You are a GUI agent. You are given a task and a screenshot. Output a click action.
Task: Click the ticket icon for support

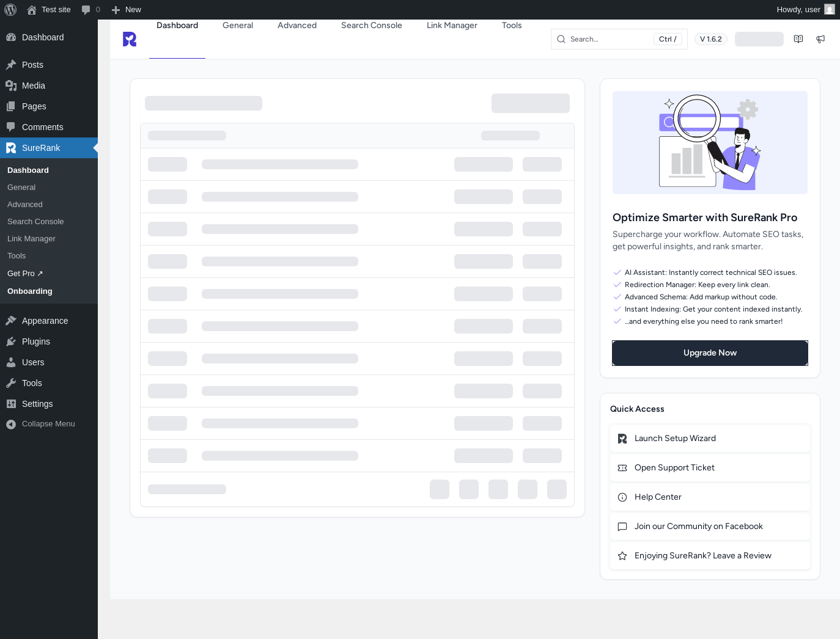(x=622, y=468)
